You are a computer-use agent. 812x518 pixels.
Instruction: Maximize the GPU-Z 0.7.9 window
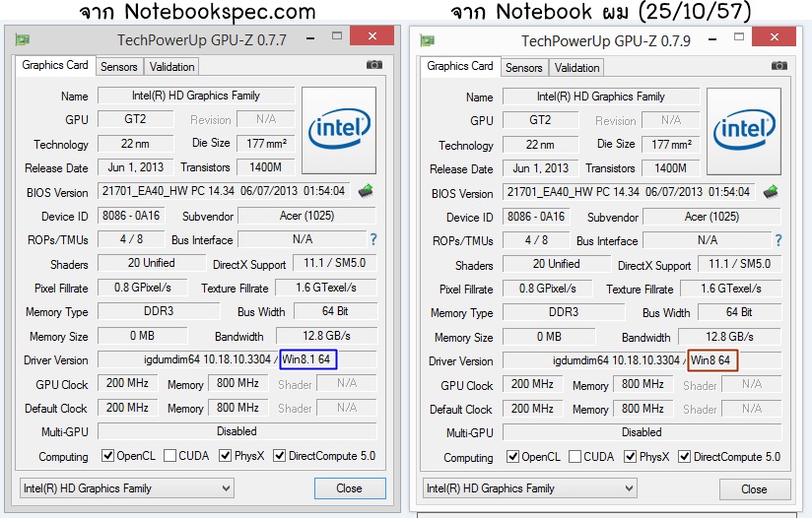click(x=739, y=36)
